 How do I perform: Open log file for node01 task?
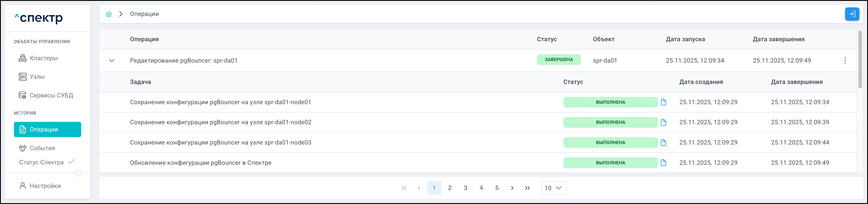click(664, 102)
